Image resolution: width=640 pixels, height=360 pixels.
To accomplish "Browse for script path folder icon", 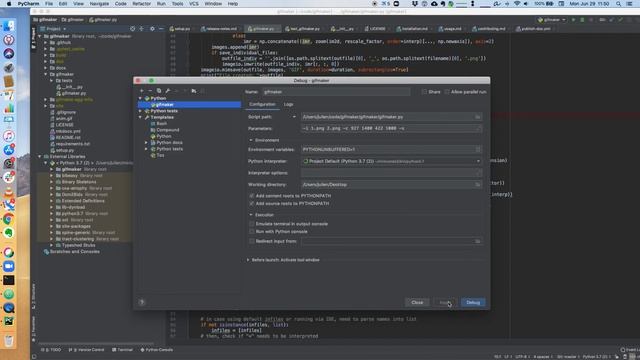I will point(477,117).
